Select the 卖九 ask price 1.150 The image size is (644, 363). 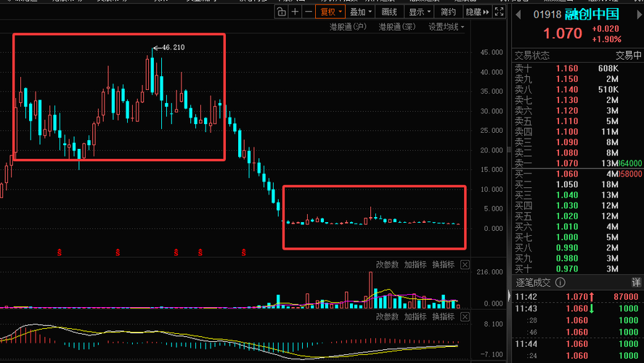point(567,79)
